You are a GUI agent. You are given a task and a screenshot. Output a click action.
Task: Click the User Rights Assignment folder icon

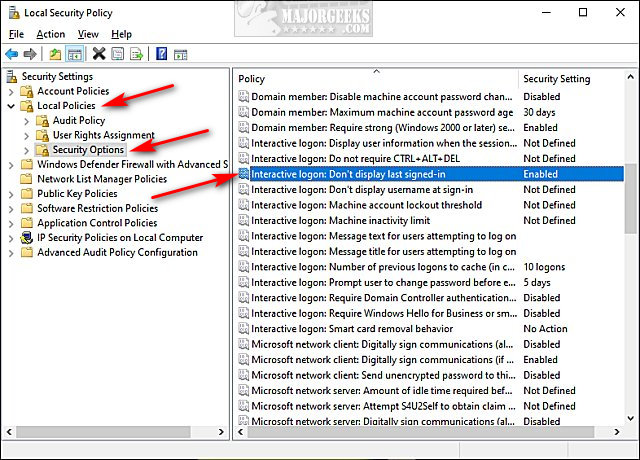[x=42, y=135]
